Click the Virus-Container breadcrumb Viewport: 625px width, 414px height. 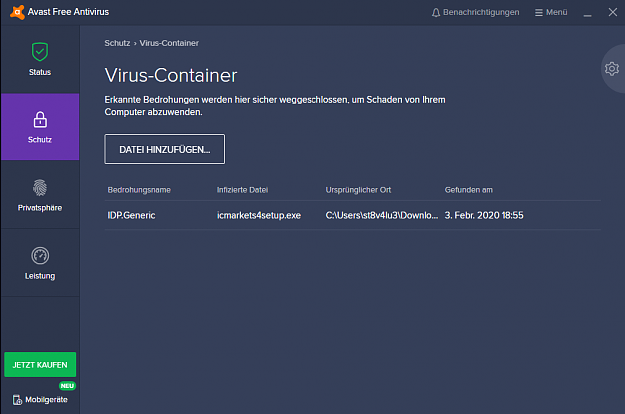tap(169, 43)
